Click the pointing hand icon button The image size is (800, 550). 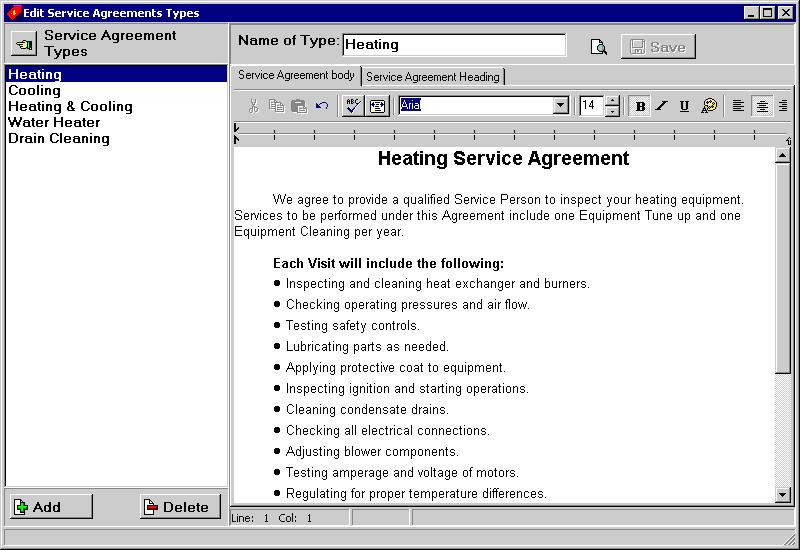pos(24,44)
